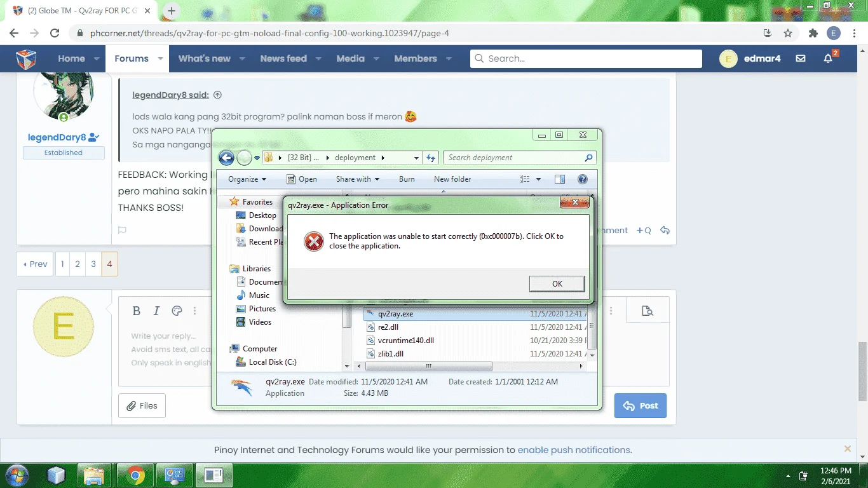Open the News feed menu item
Viewport: 868px width, 488px height.
pos(283,58)
